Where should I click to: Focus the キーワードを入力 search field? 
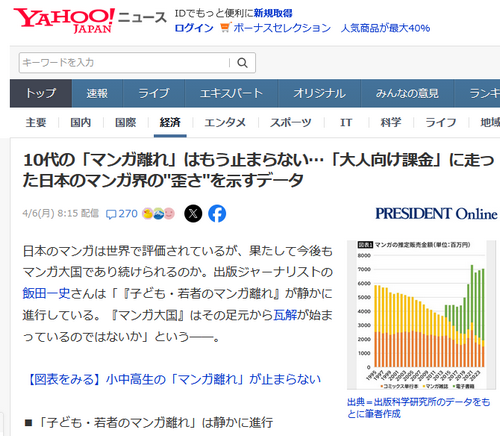click(x=125, y=63)
